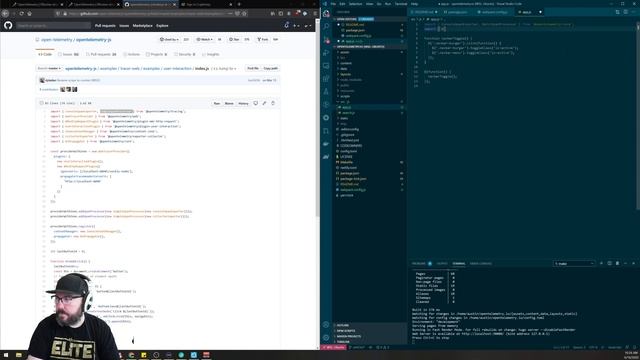640x360 pixels.
Task: Open VS Code Remote Explorer icon
Action: (326, 66)
